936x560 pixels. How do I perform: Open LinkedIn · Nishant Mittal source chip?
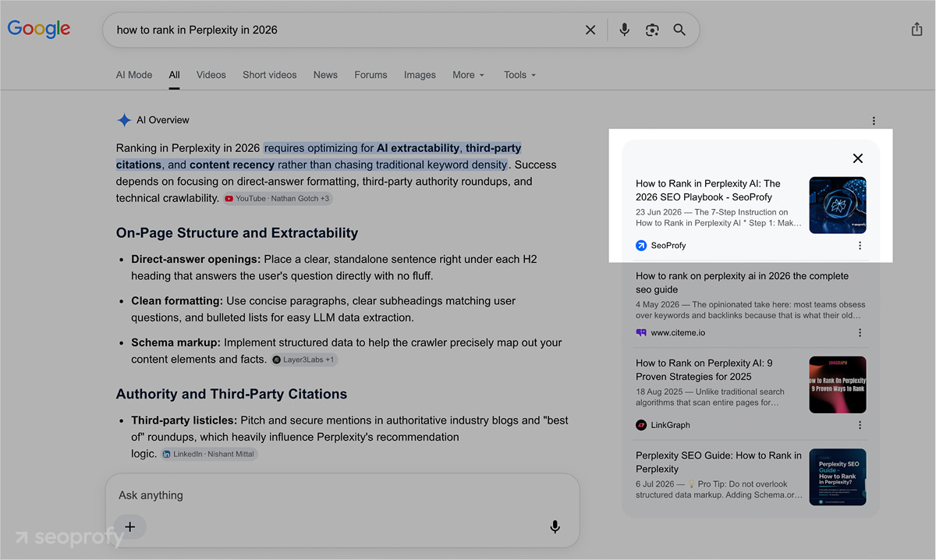pos(209,454)
